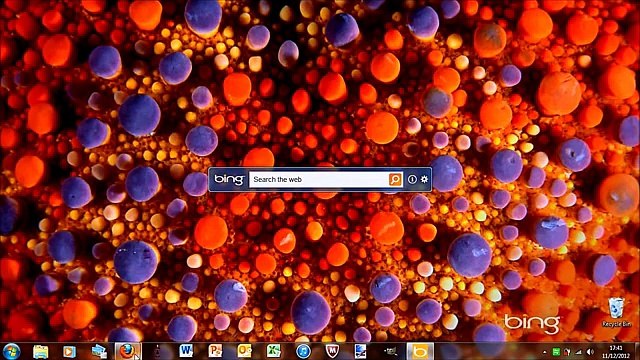
Task: Launch Windows Media Player from taskbar
Action: 69,351
